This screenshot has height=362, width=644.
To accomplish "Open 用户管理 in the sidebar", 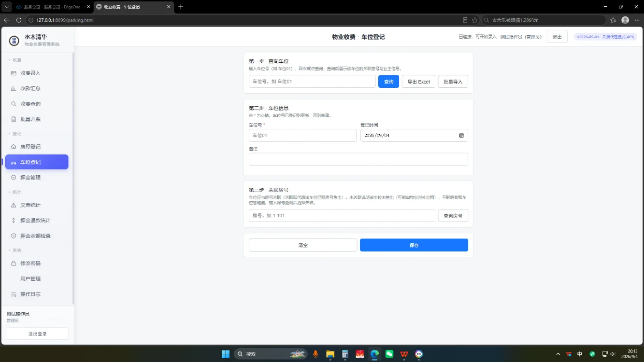I will point(37,279).
